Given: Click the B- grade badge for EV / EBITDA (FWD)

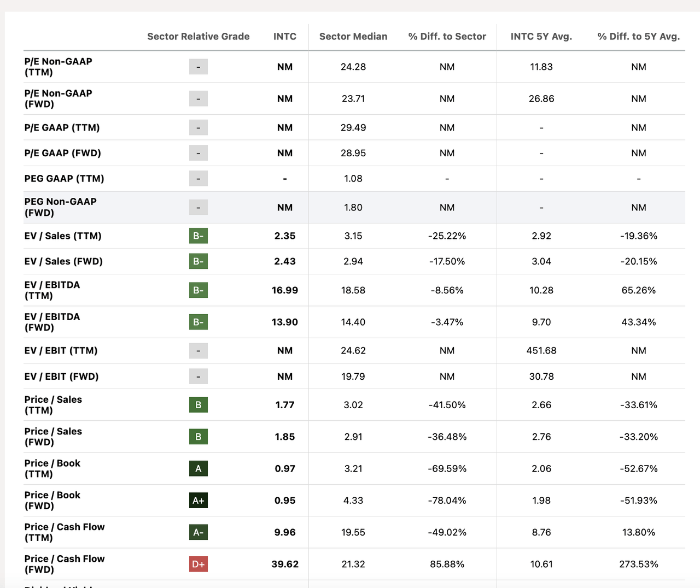Looking at the screenshot, I should [198, 322].
